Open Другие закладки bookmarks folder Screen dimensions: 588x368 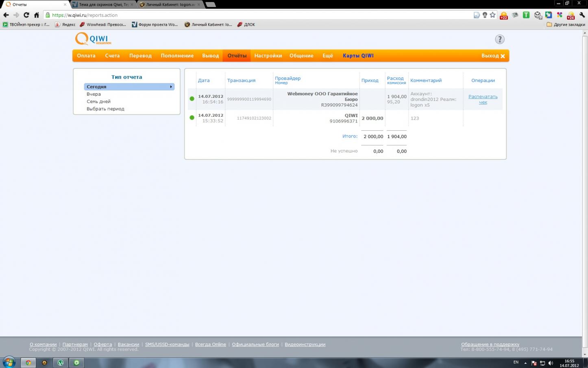[566, 24]
